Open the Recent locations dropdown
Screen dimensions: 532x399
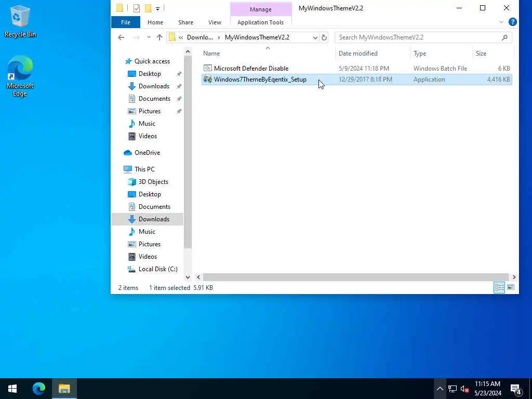[x=149, y=37]
